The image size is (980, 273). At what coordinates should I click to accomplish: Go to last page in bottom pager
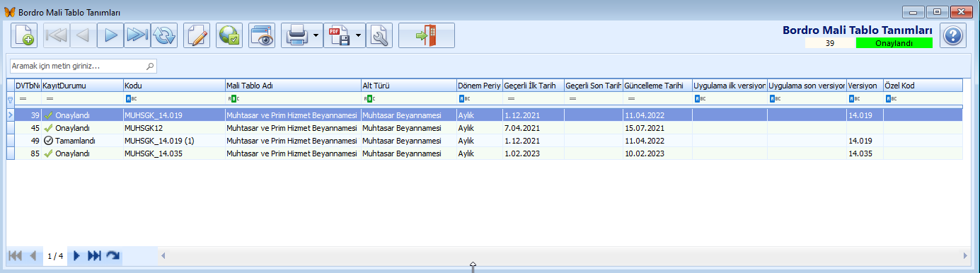pos(94,255)
